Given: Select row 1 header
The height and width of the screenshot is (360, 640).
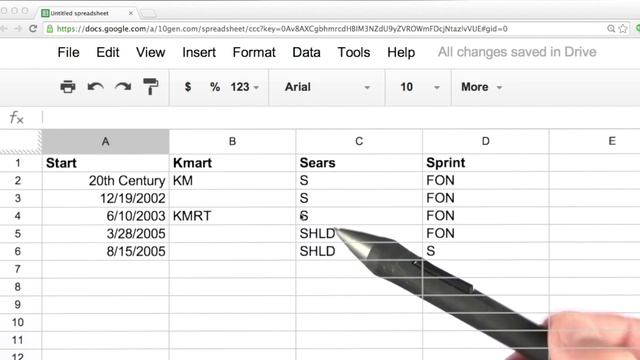Looking at the screenshot, I should 18,163.
